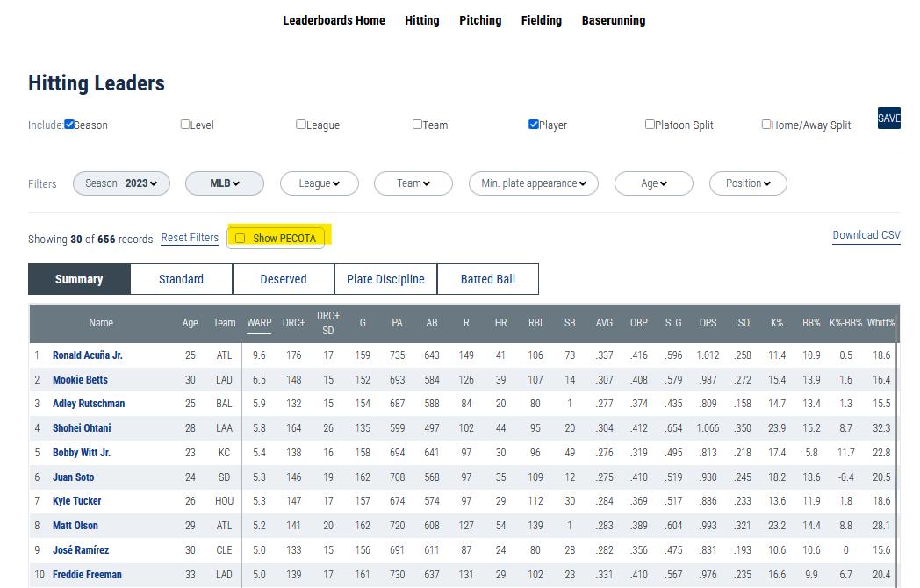Switch to the Plate Discipline tab

click(x=385, y=279)
